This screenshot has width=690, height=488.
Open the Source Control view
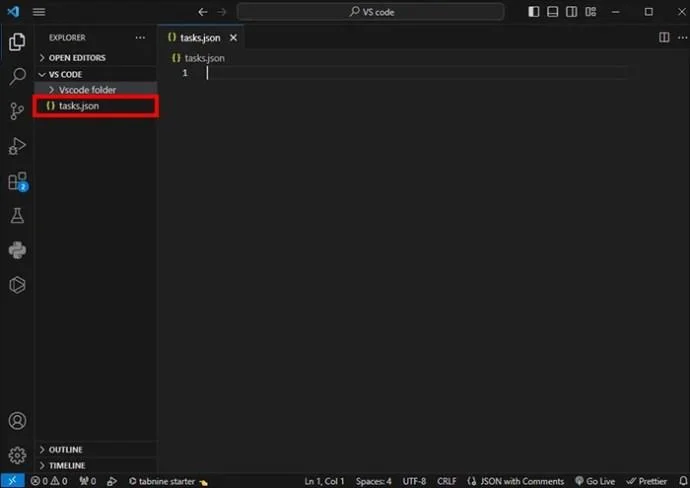pyautogui.click(x=17, y=111)
